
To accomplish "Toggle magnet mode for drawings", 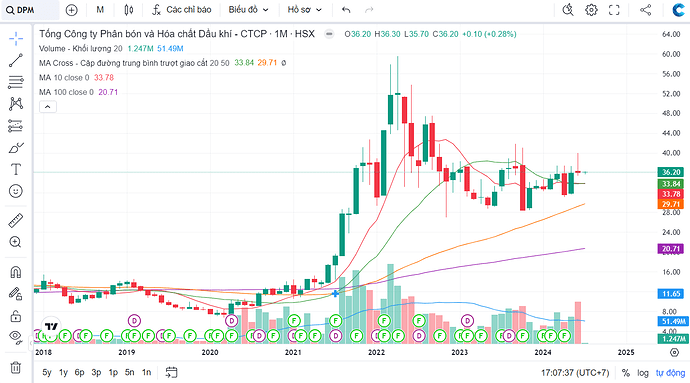I will click(16, 272).
